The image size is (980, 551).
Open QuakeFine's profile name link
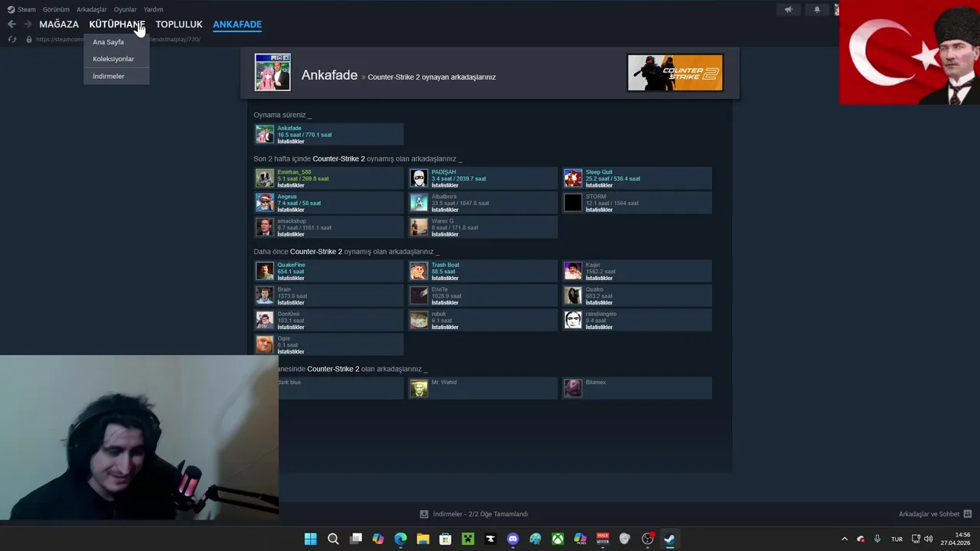point(291,265)
